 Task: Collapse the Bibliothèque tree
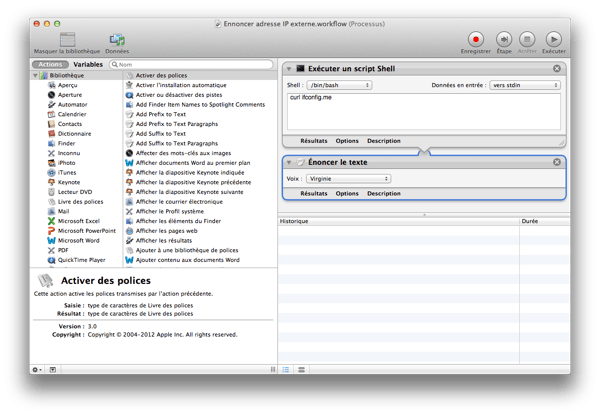coord(37,76)
